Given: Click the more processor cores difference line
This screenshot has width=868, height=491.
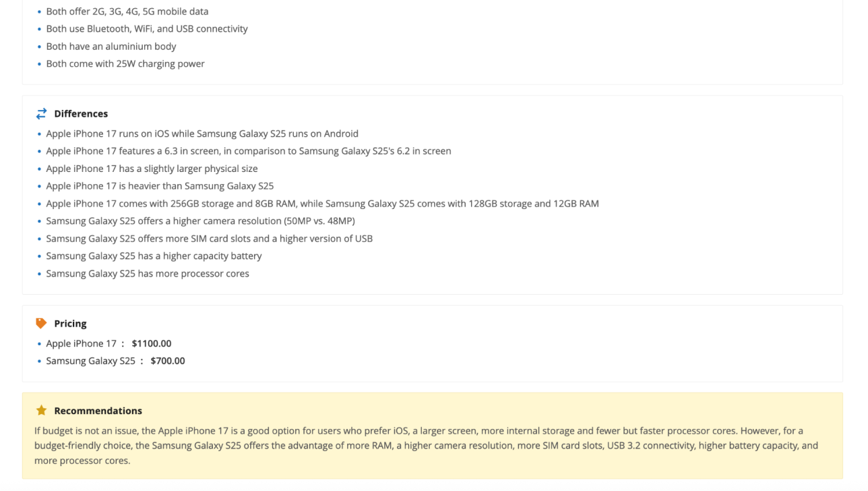Looking at the screenshot, I should [148, 274].
